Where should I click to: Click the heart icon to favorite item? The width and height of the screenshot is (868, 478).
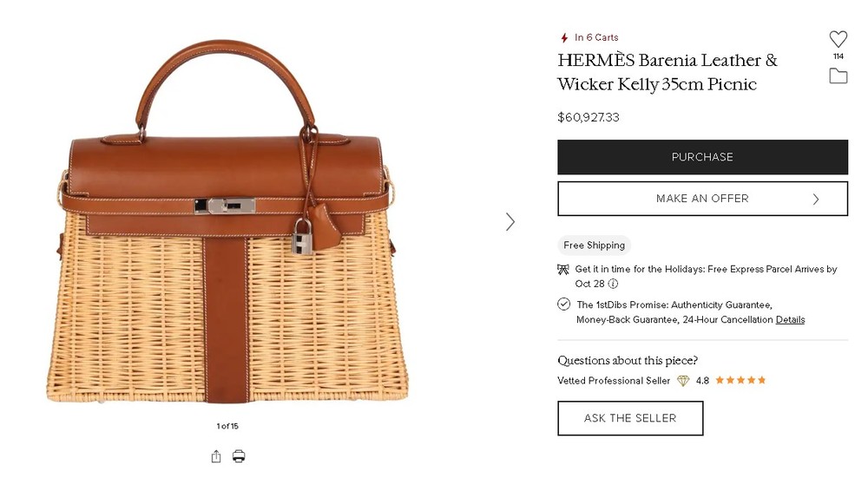coord(838,39)
